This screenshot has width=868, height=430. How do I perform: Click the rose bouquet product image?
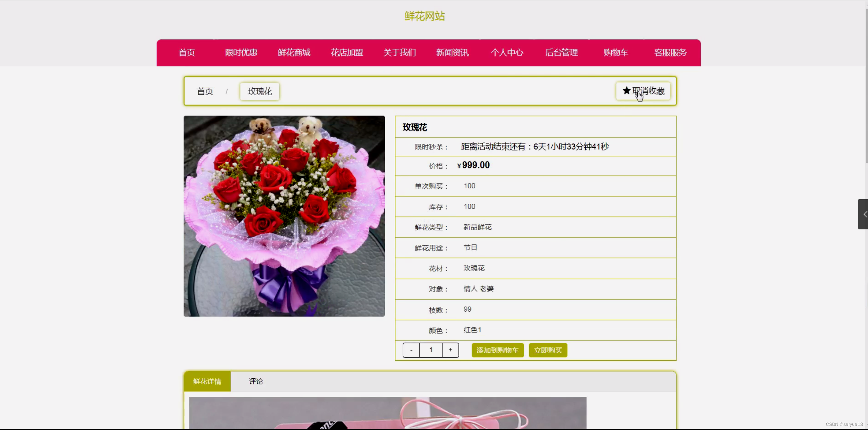pos(284,216)
